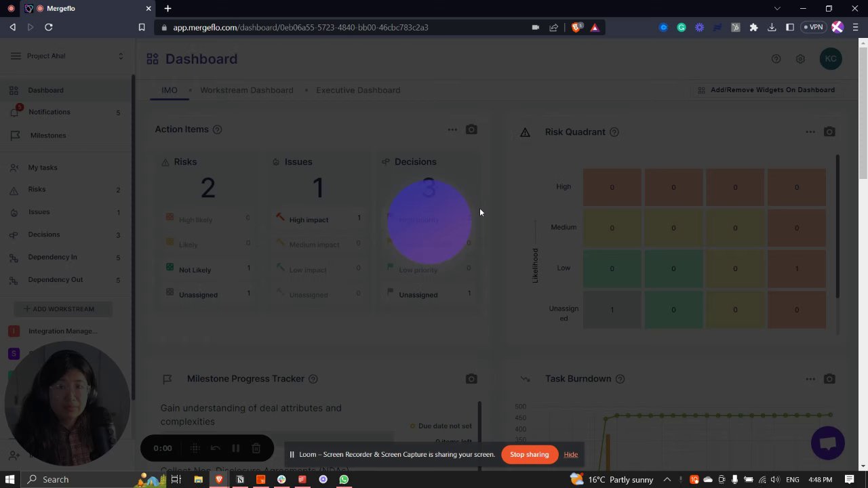This screenshot has width=868, height=488.
Task: Click Add/Remove Widgets On Dashboard button
Action: point(766,90)
